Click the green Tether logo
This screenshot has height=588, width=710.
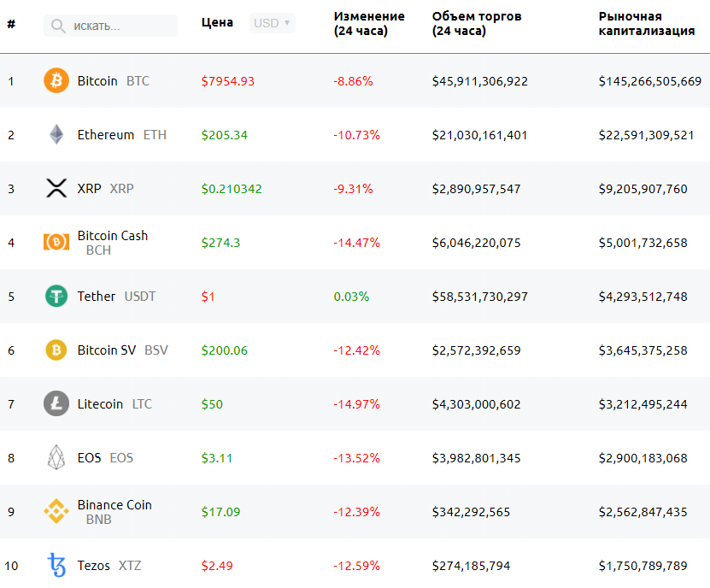coord(56,296)
